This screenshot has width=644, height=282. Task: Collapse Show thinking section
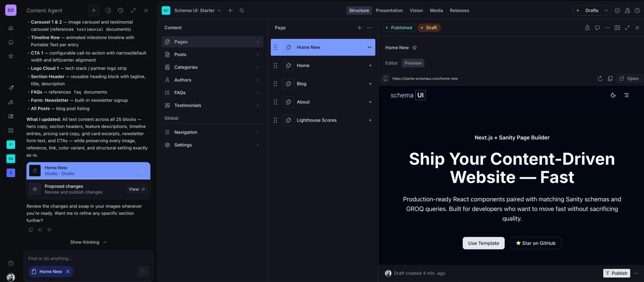88,242
